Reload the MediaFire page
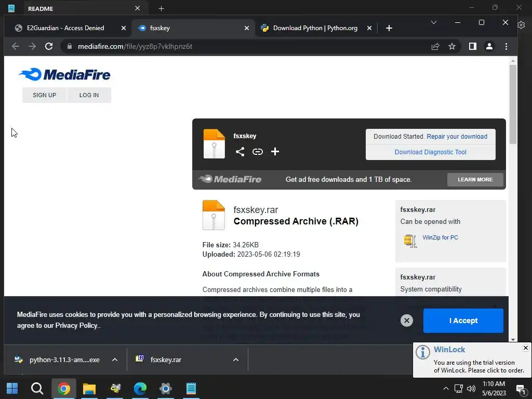 [x=49, y=46]
